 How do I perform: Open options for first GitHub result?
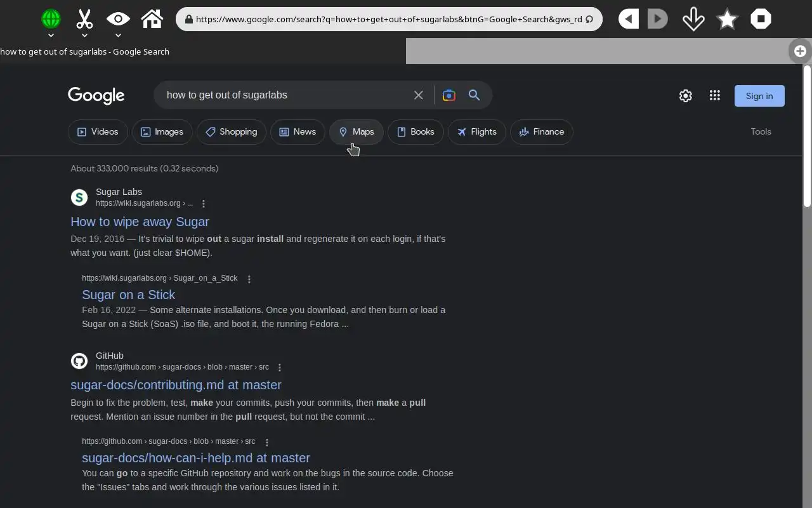(280, 368)
